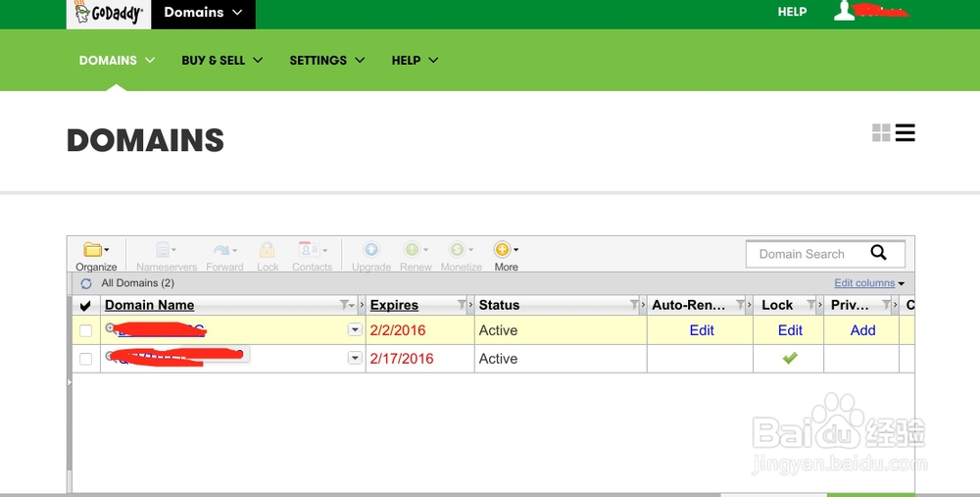Screen dimensions: 980x497
Task: Click the Lock column header text
Action: pyautogui.click(x=777, y=305)
